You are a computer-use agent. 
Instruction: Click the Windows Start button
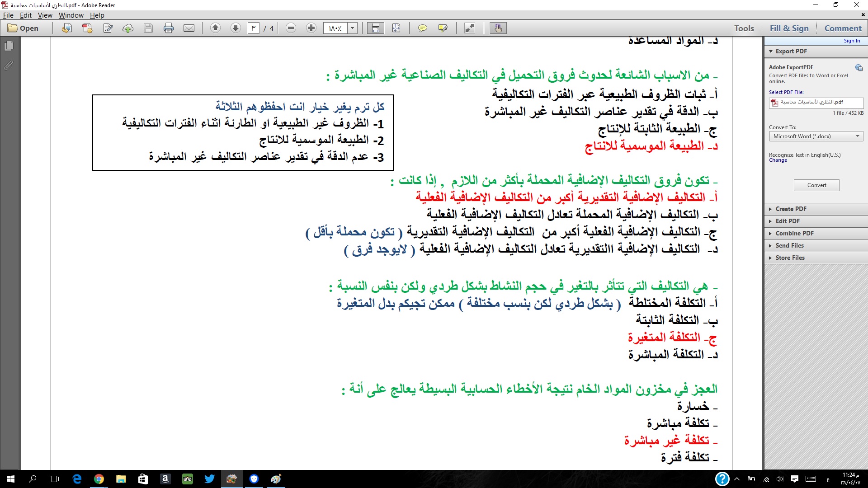tap(11, 479)
